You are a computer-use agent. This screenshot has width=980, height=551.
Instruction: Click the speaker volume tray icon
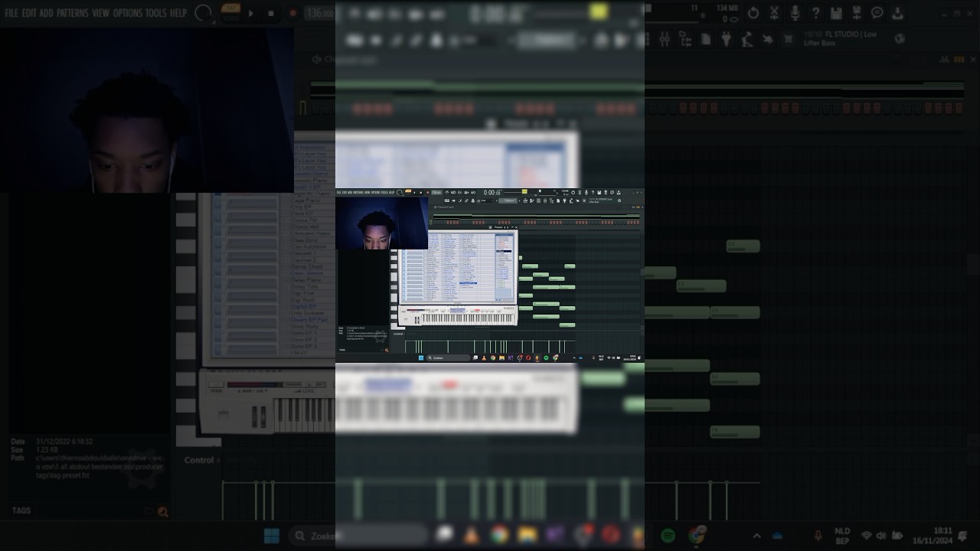click(x=880, y=536)
